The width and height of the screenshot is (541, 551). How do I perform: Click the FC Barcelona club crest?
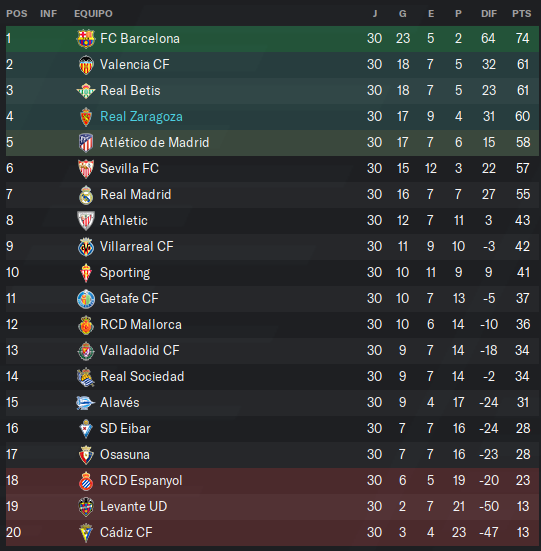(x=86, y=39)
